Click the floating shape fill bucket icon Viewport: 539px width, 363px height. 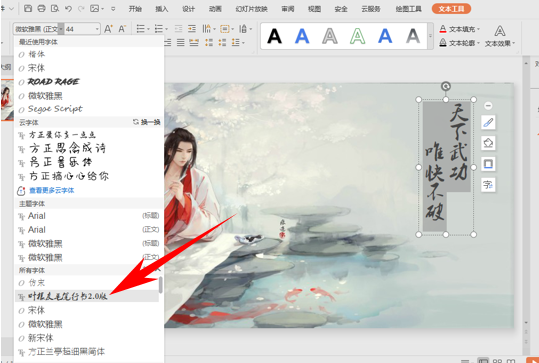488,143
